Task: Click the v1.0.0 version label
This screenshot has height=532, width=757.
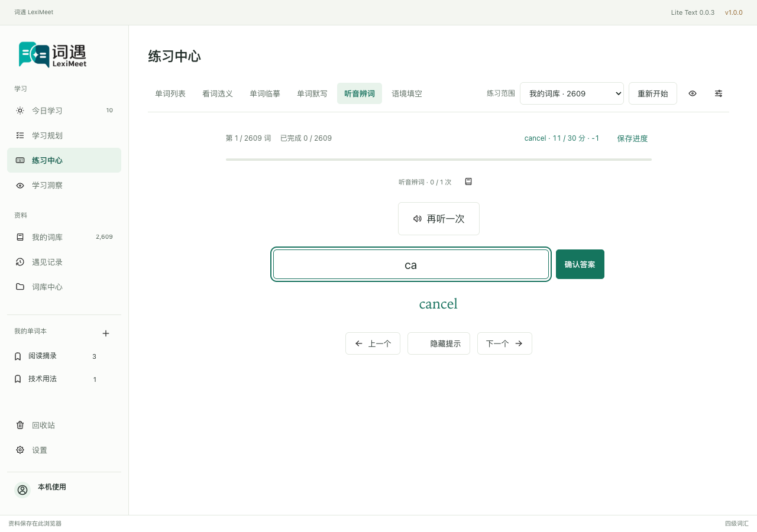Action: click(734, 12)
